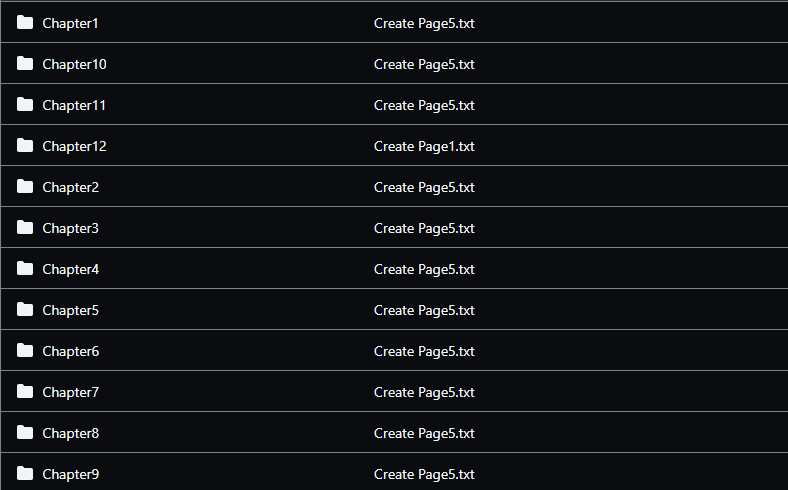Click the folder icon beside Chapter10
Viewport: 788px width, 490px height.
click(x=25, y=64)
